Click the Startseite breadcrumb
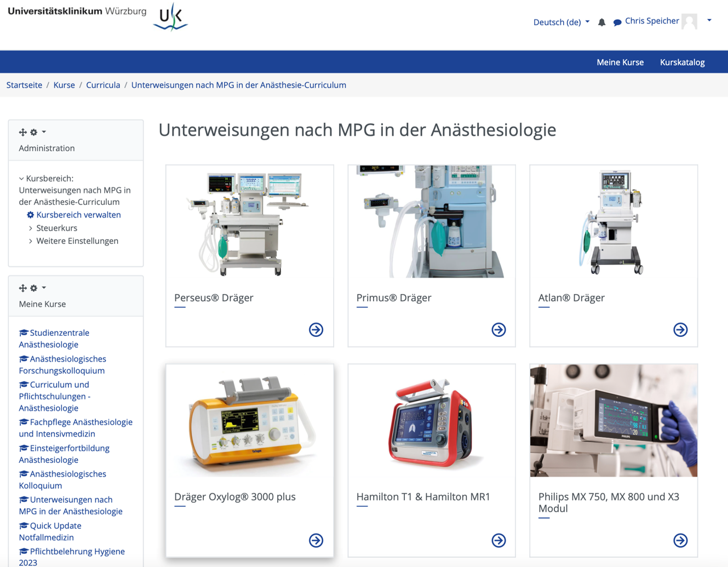The image size is (728, 567). [24, 85]
